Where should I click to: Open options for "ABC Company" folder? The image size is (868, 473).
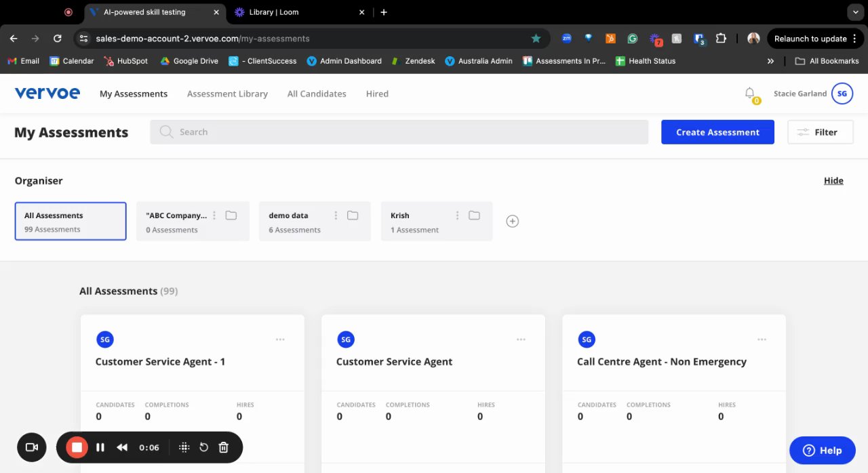(214, 215)
